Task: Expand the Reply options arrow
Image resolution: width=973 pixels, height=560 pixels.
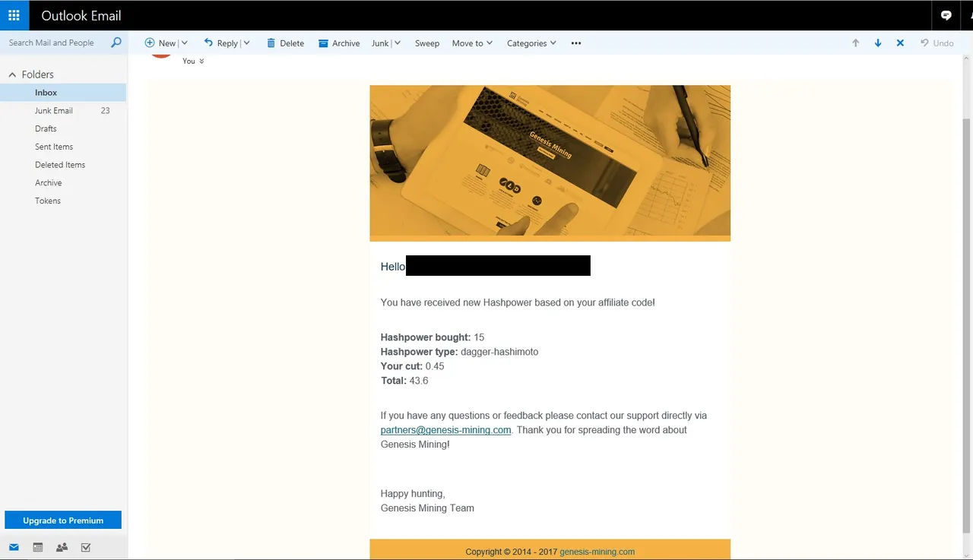Action: pyautogui.click(x=246, y=43)
